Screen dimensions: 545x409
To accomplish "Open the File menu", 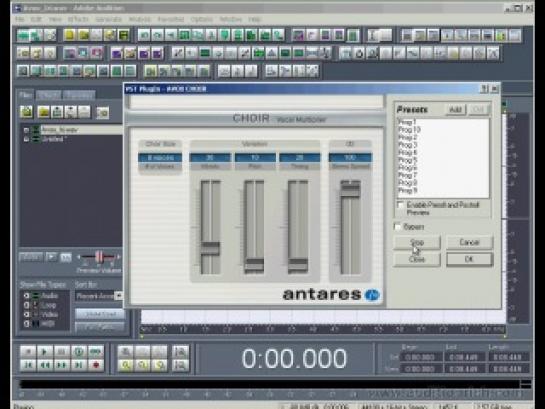I will (19, 19).
